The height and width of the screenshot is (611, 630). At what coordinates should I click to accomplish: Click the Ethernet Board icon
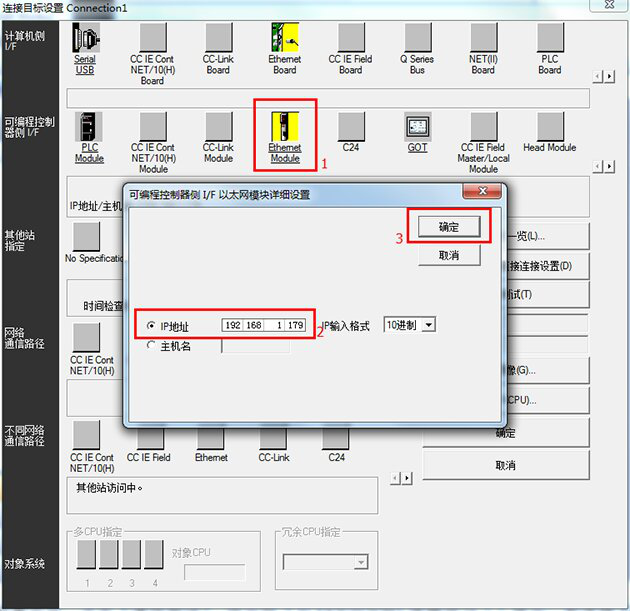tap(284, 38)
